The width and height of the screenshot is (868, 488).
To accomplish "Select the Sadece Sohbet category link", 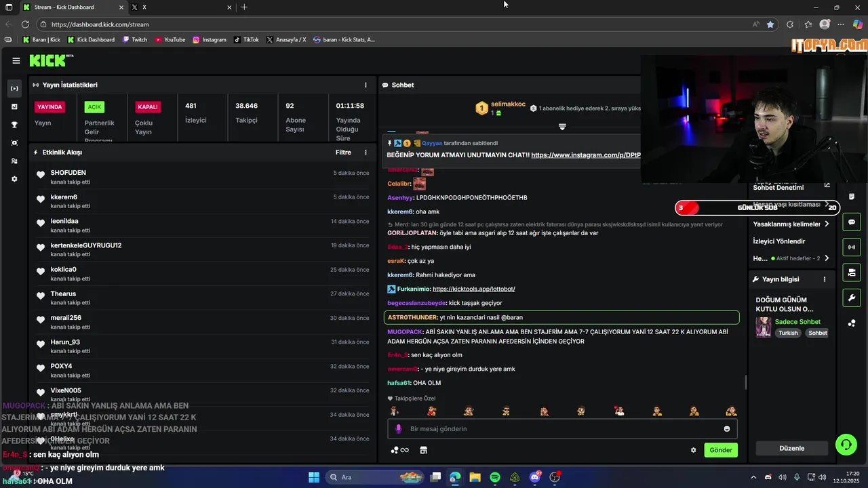I will (797, 322).
